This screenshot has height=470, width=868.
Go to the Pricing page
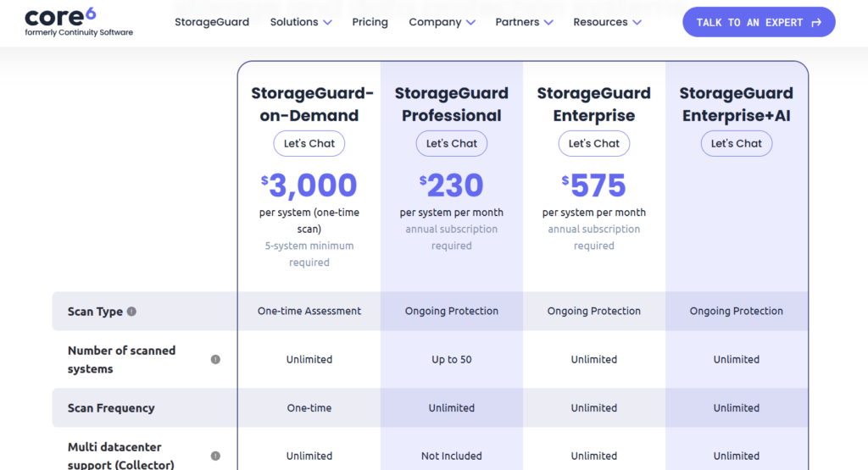click(x=370, y=22)
